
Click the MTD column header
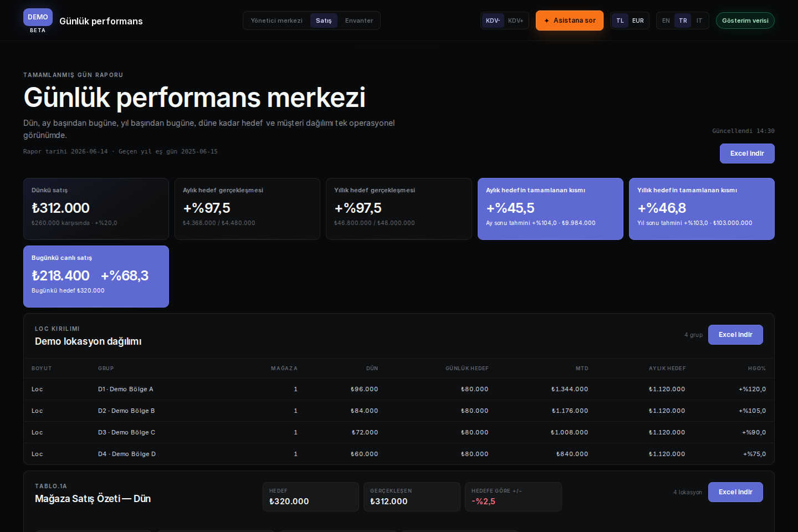click(x=582, y=369)
